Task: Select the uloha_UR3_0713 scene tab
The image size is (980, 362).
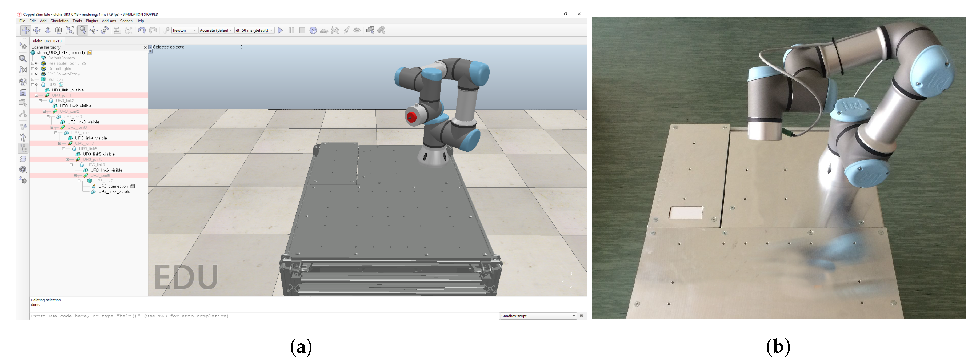Action: [47, 41]
